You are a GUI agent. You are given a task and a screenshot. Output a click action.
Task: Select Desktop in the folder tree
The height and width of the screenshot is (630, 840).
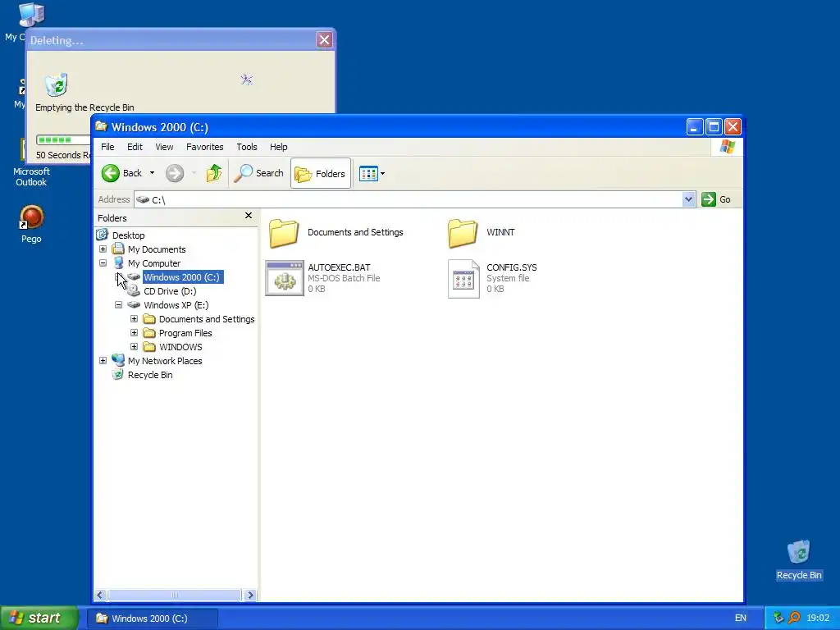pos(128,235)
